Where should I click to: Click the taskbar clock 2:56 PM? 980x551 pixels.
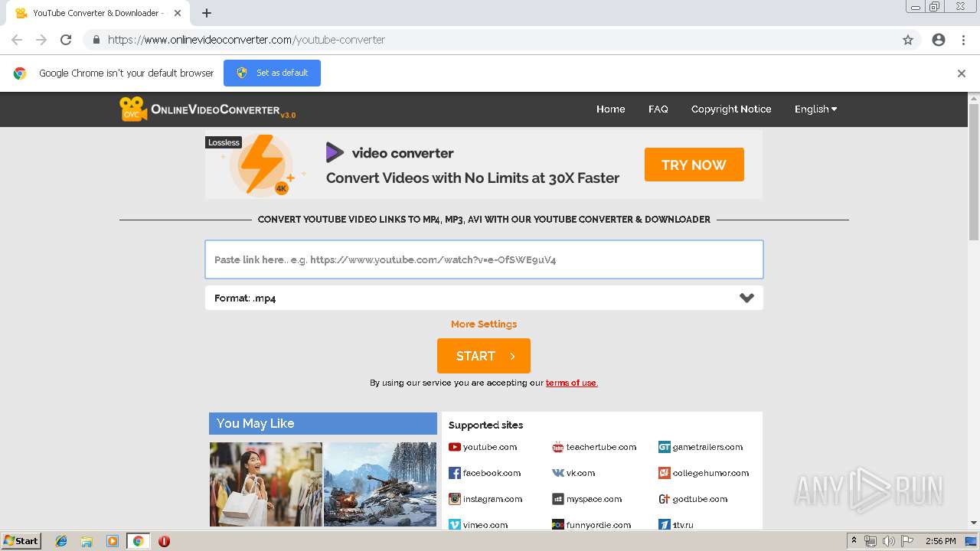(x=940, y=541)
